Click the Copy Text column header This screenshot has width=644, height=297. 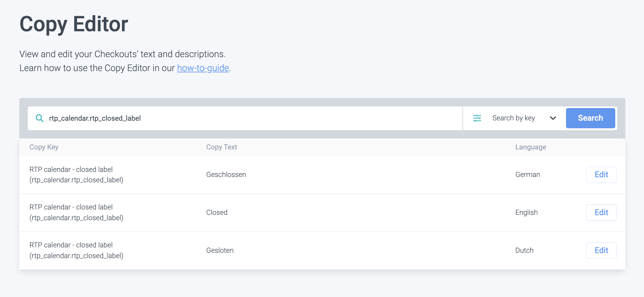pyautogui.click(x=221, y=147)
